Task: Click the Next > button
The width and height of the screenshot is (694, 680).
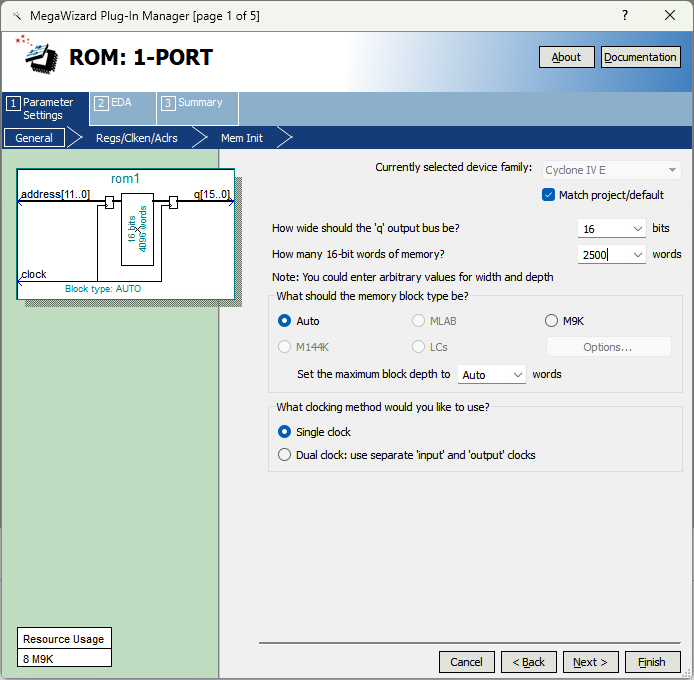Action: pos(590,662)
